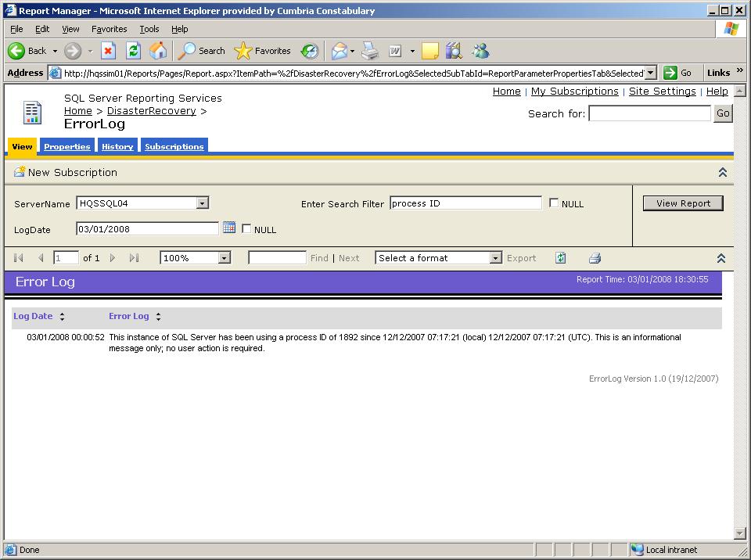
Task: Open My Subscriptions link
Action: pyautogui.click(x=575, y=91)
